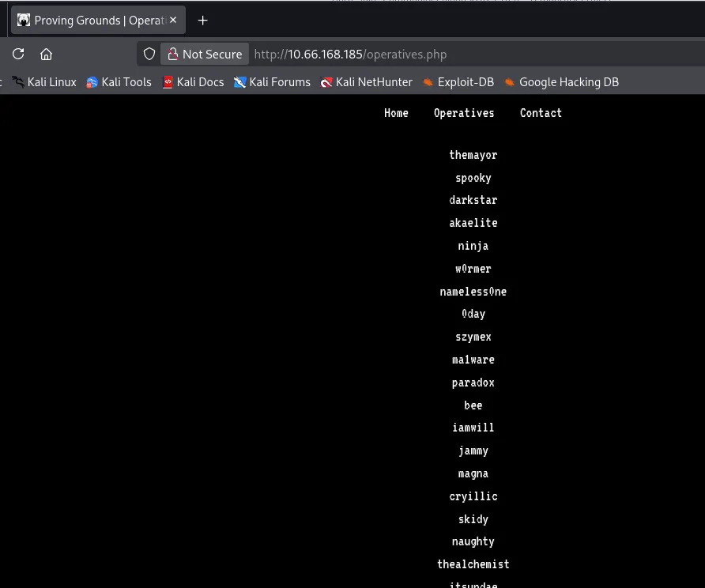Open the Kali Docs bookmark

pos(193,82)
